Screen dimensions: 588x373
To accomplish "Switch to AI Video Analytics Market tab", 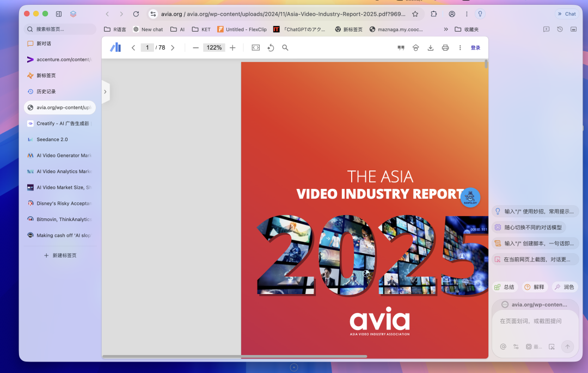I will (x=60, y=172).
